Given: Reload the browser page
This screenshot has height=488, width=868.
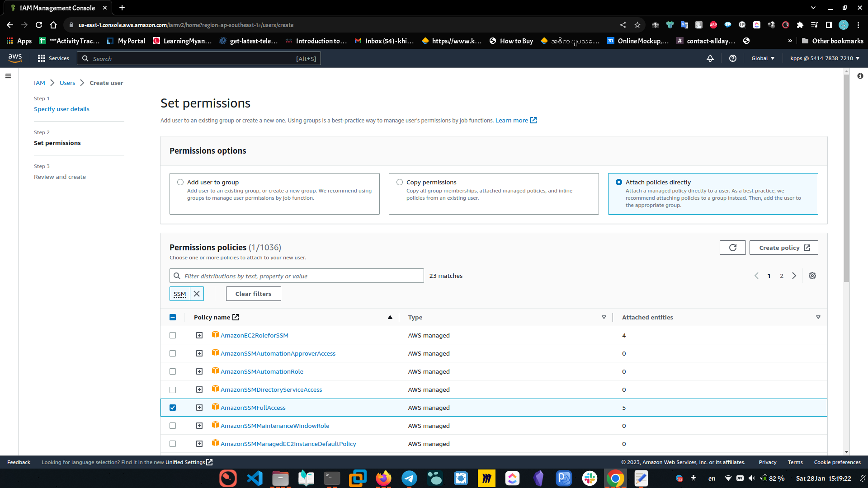Looking at the screenshot, I should coord(39,25).
